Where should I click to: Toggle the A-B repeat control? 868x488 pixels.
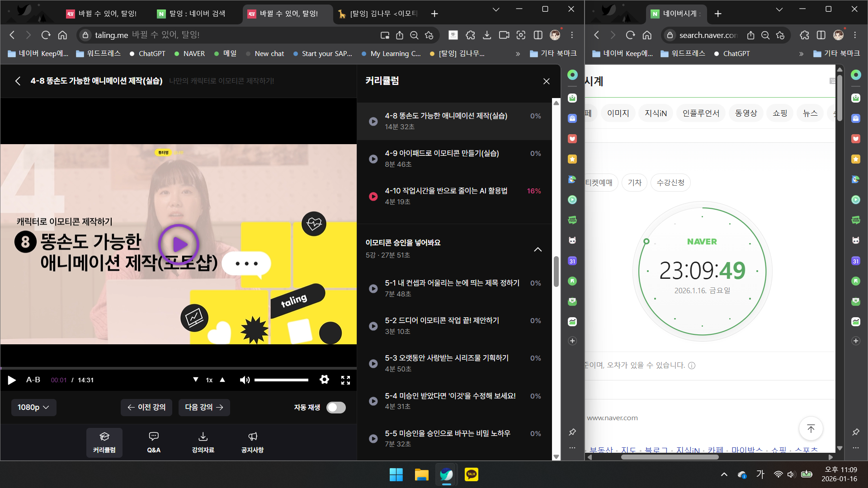33,380
